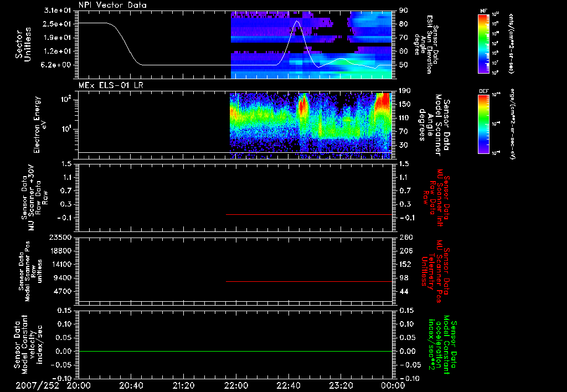
Task: Click the '150' scanner angle tick label
Action: pyautogui.click(x=405, y=104)
